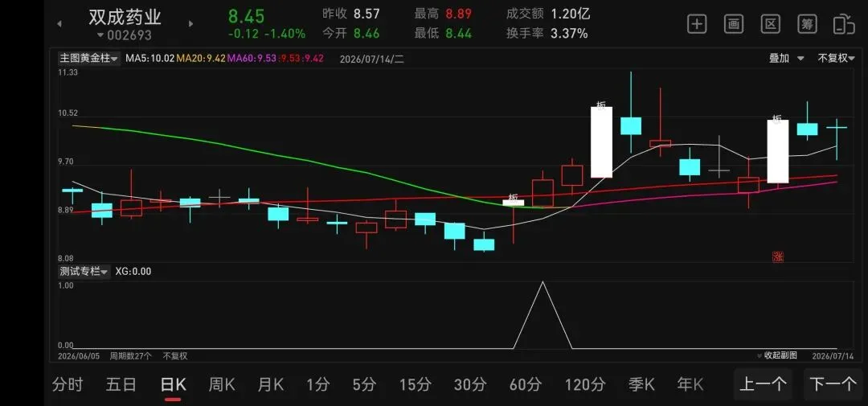Select the 60分 period tab
This screenshot has width=868, height=406.
526,384
